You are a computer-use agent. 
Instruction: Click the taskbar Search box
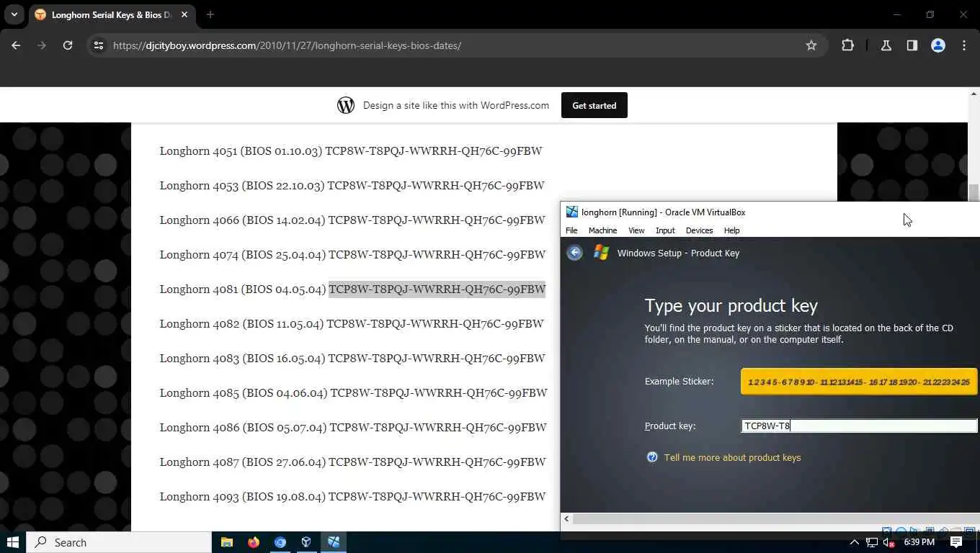[119, 542]
